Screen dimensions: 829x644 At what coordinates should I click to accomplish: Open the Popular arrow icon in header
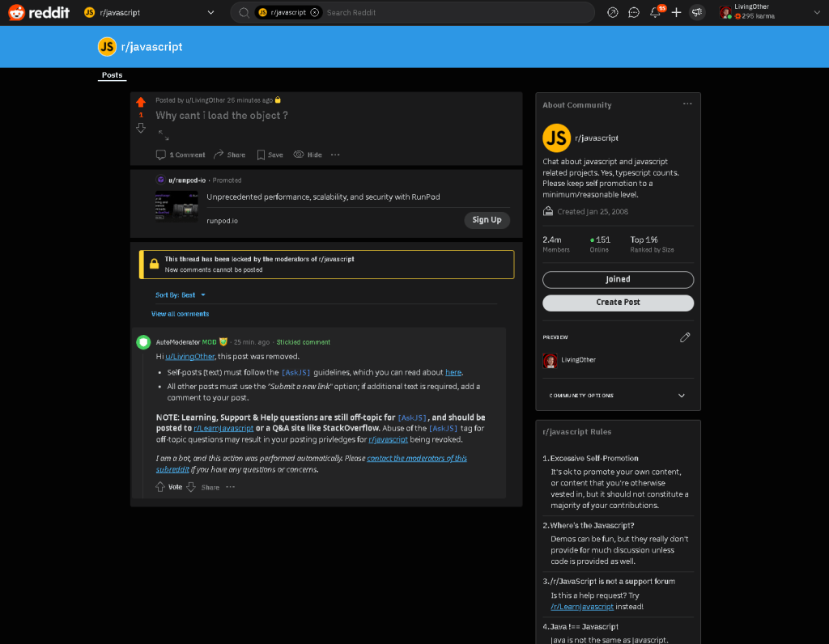coord(612,12)
